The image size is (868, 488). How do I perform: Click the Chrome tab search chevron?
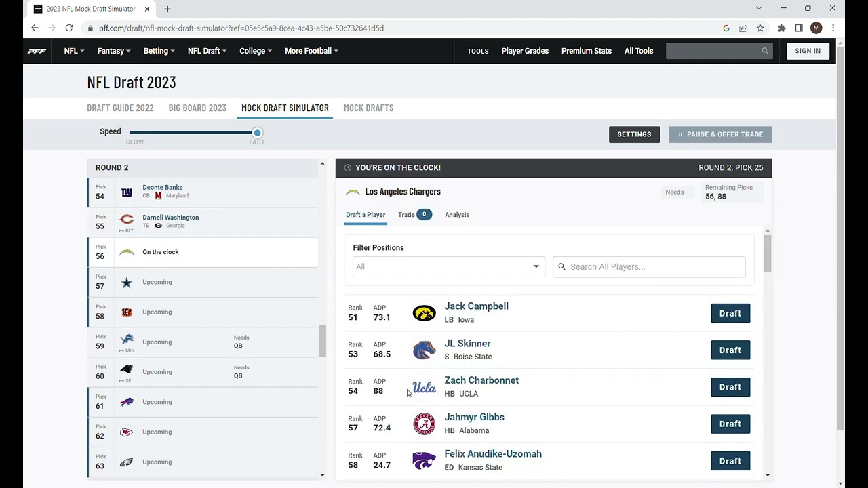pos(759,8)
